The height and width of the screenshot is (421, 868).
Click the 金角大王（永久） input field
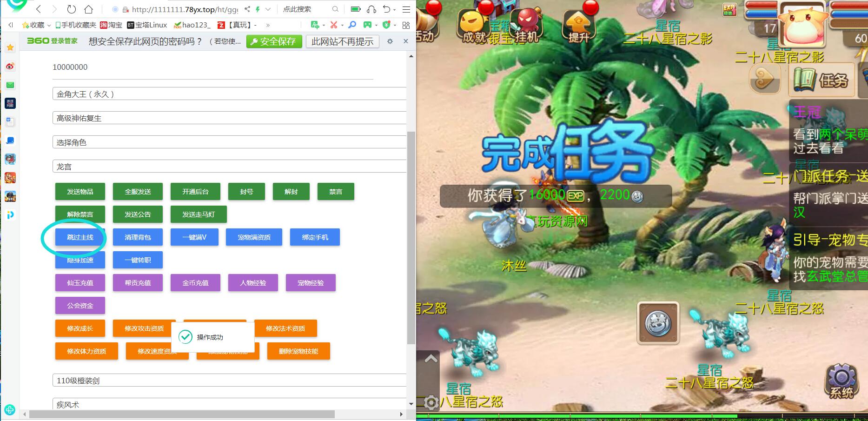[229, 94]
